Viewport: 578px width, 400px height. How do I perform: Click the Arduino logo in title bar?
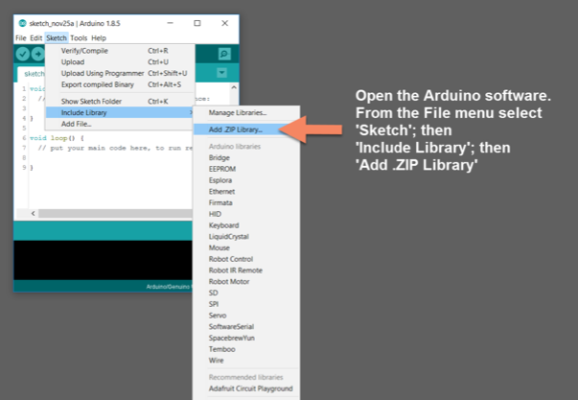point(22,23)
